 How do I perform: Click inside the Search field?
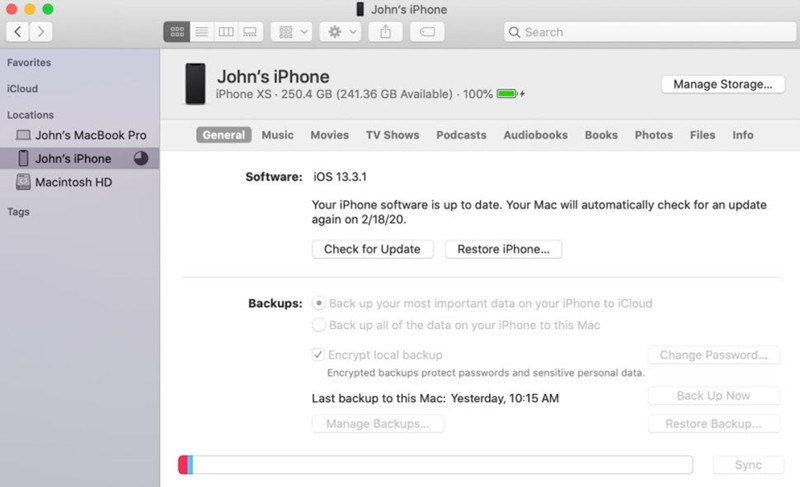(x=649, y=32)
